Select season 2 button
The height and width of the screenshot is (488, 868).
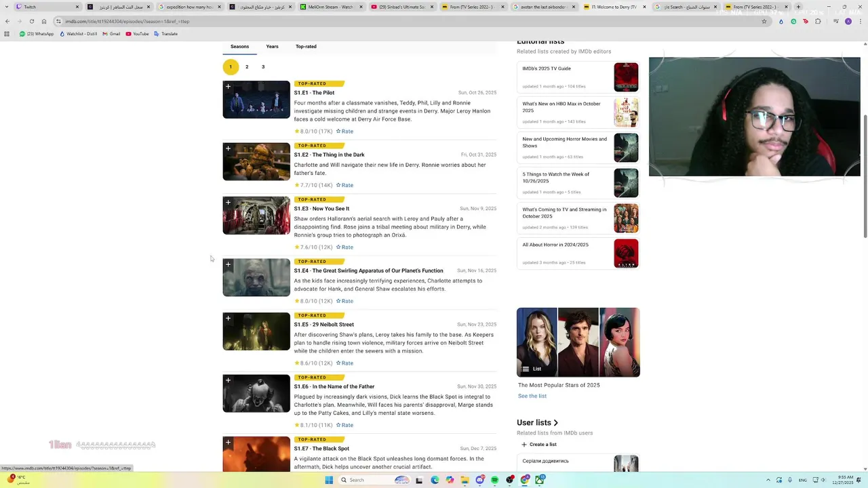click(247, 67)
